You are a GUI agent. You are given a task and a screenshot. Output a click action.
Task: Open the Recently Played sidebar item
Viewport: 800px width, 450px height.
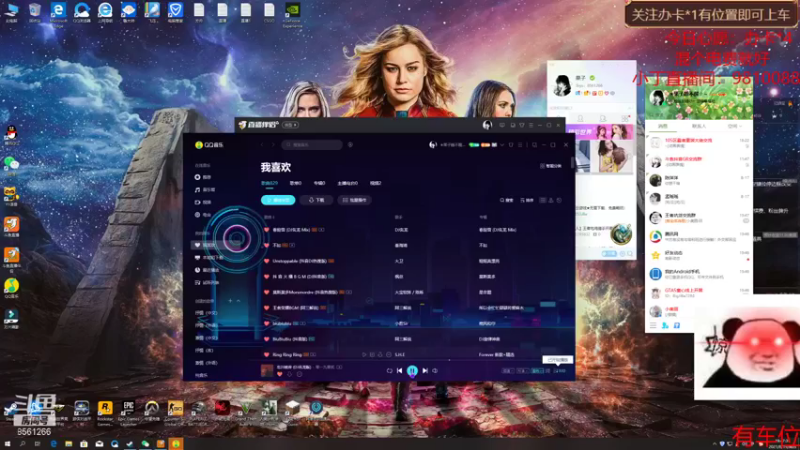click(x=207, y=270)
